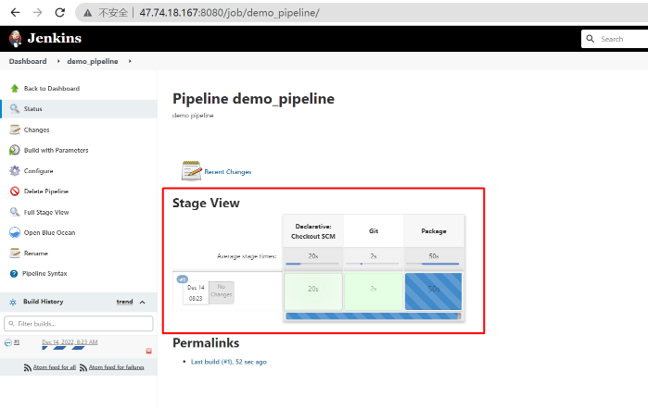The width and height of the screenshot is (648, 408).
Task: Click the Back to Dashboard arrow icon
Action: point(15,88)
